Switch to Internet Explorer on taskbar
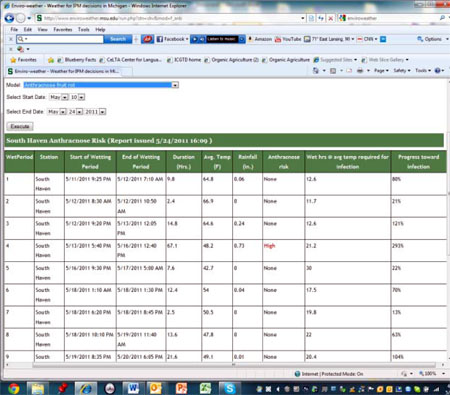Viewport: 450px width, 395px height. click(86, 388)
